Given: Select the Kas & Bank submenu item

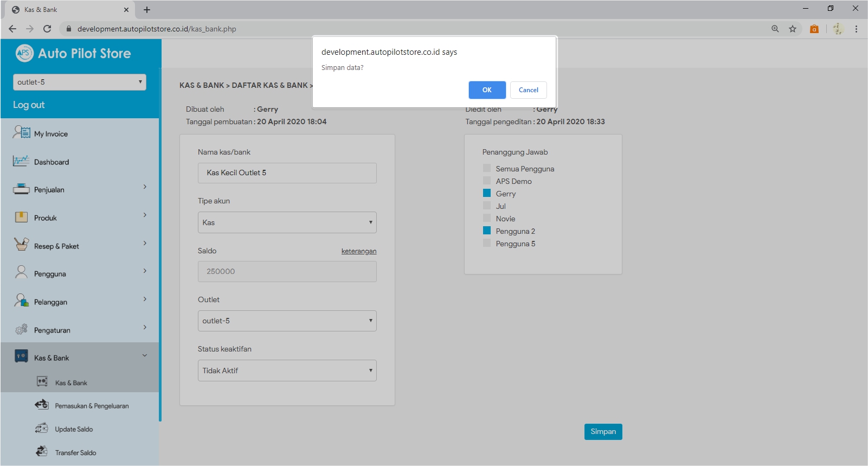Looking at the screenshot, I should [71, 383].
